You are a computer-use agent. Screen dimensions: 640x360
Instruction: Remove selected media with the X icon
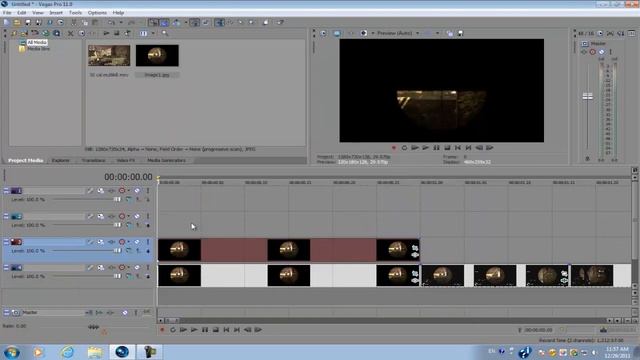(x=70, y=33)
